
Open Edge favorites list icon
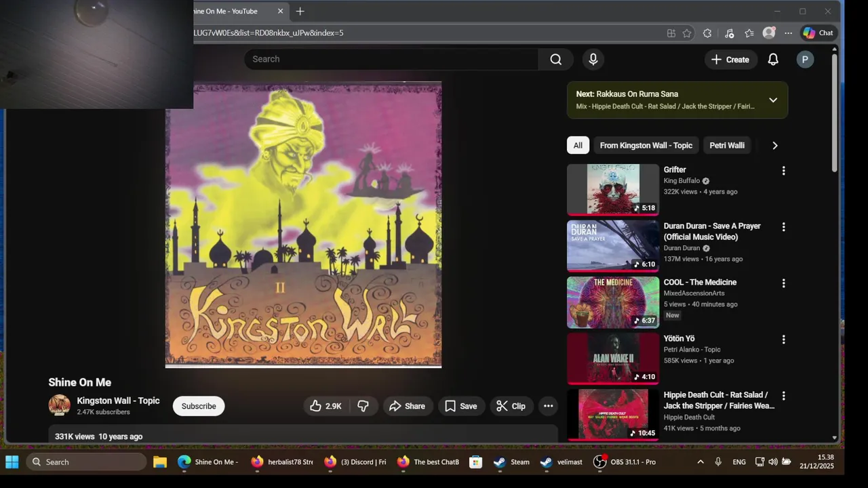pos(749,33)
